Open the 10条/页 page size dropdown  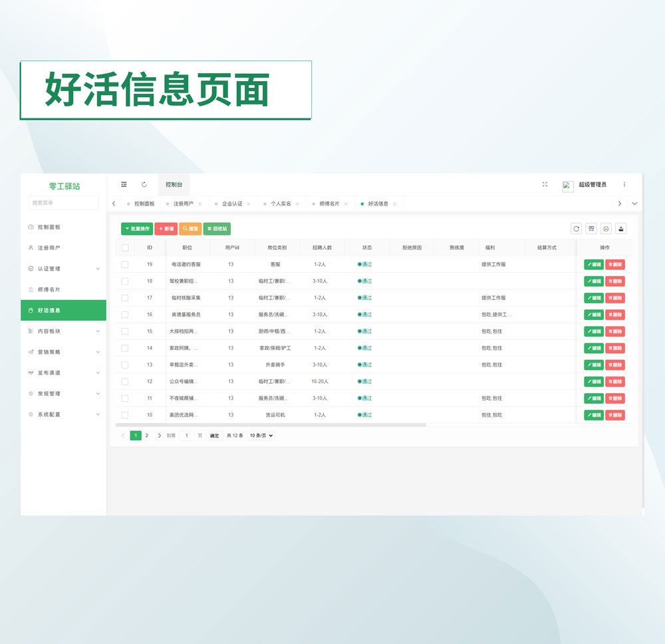pos(261,436)
